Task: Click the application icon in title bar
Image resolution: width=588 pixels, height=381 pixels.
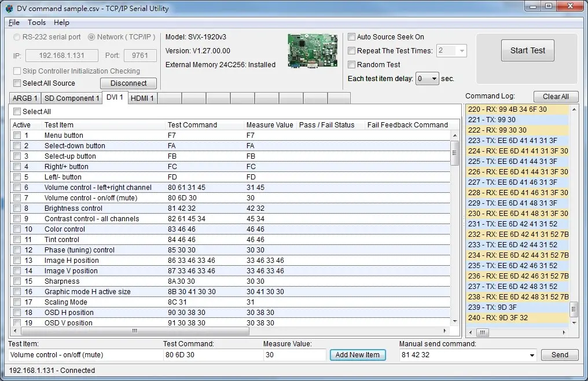Action: pos(9,8)
